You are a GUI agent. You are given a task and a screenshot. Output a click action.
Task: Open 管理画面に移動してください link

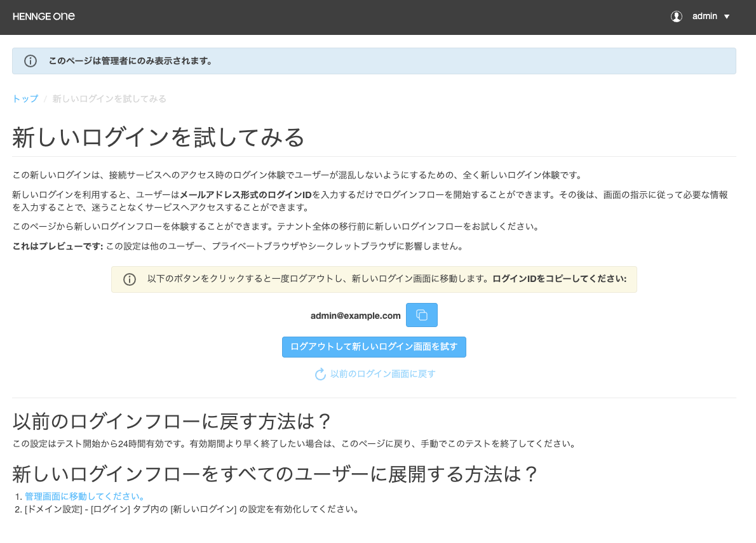(85, 496)
